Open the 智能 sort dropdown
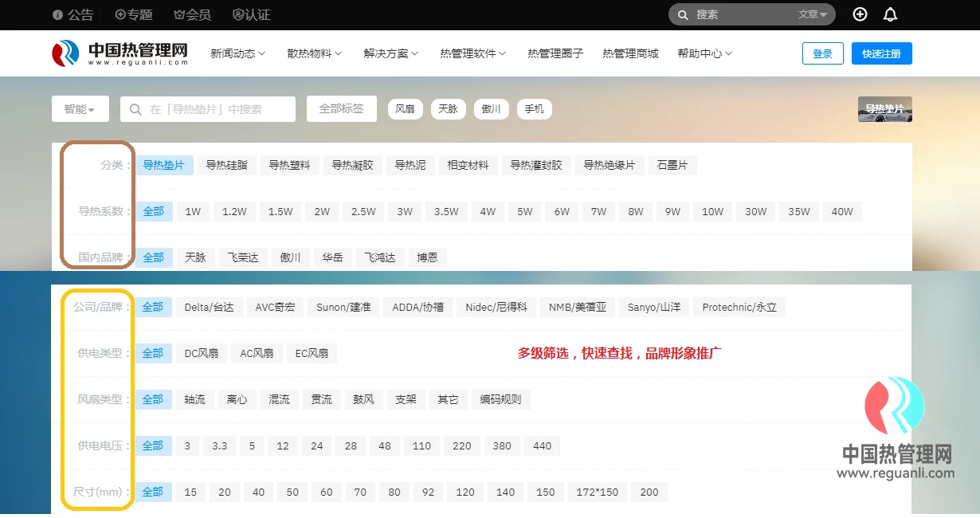 click(80, 109)
